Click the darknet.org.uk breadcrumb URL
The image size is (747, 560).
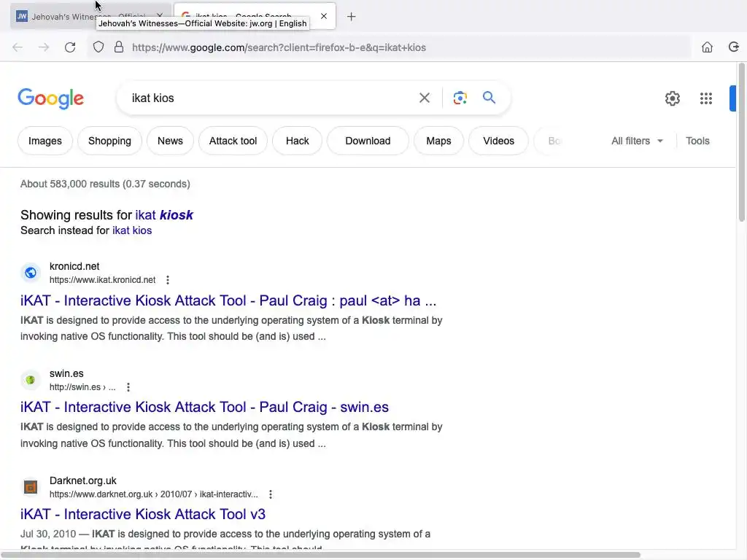153,494
